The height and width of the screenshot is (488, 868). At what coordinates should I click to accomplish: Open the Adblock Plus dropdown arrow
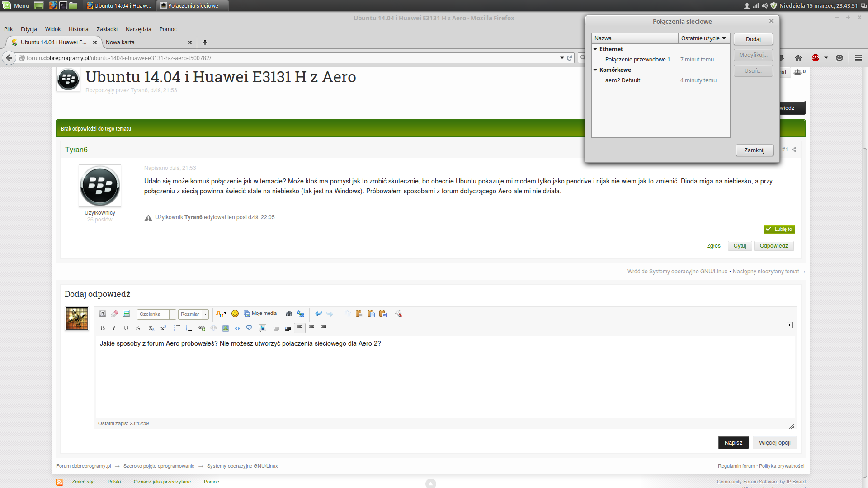coord(826,58)
